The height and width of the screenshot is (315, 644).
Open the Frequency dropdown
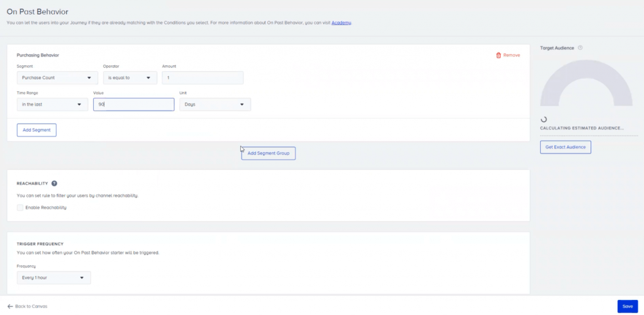pos(53,277)
